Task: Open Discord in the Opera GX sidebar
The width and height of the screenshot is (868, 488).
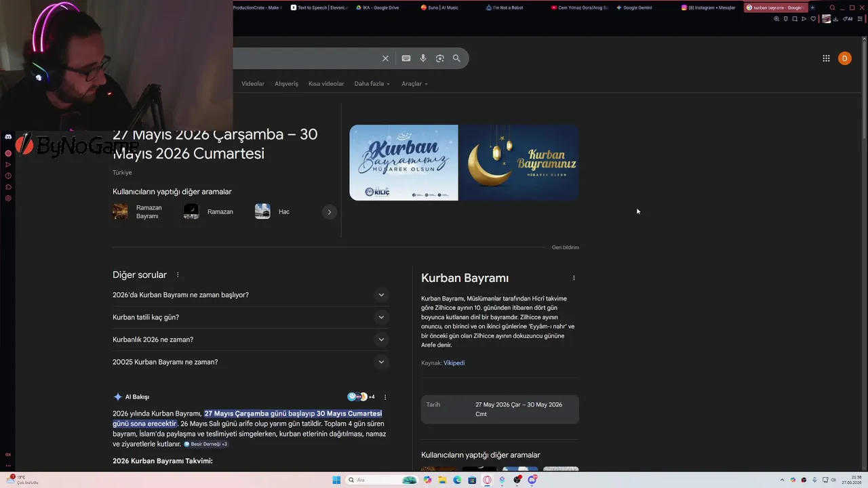Action: [x=8, y=137]
